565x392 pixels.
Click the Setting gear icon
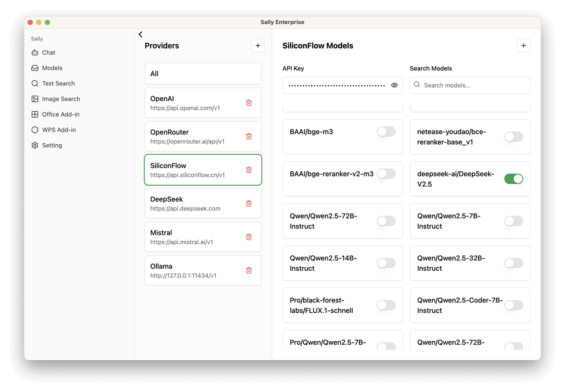pyautogui.click(x=35, y=145)
